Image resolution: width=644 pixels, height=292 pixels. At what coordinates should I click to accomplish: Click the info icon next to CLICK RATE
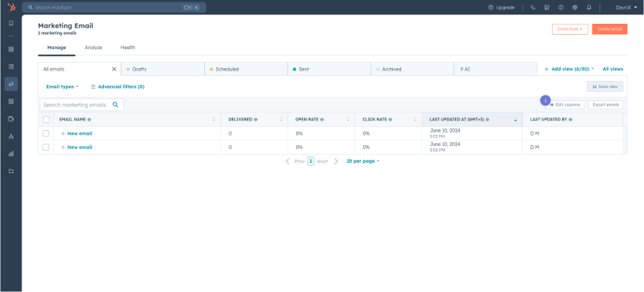click(x=390, y=120)
